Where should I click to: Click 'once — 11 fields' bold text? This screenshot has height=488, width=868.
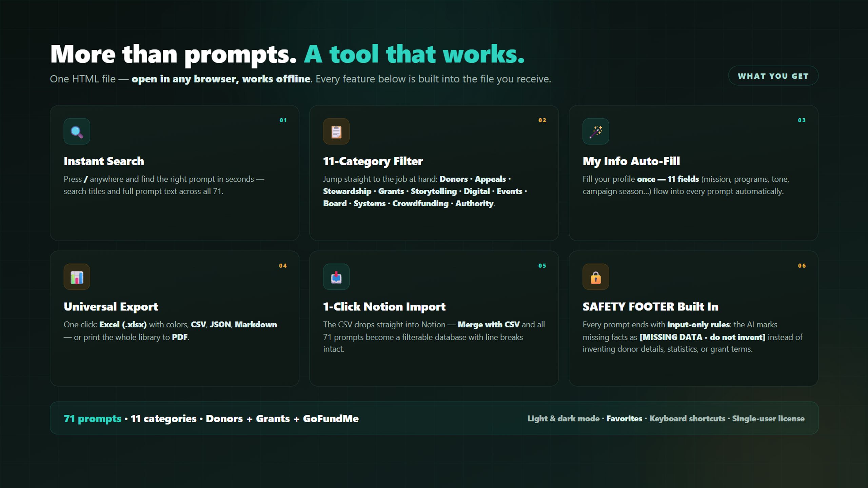coord(668,179)
